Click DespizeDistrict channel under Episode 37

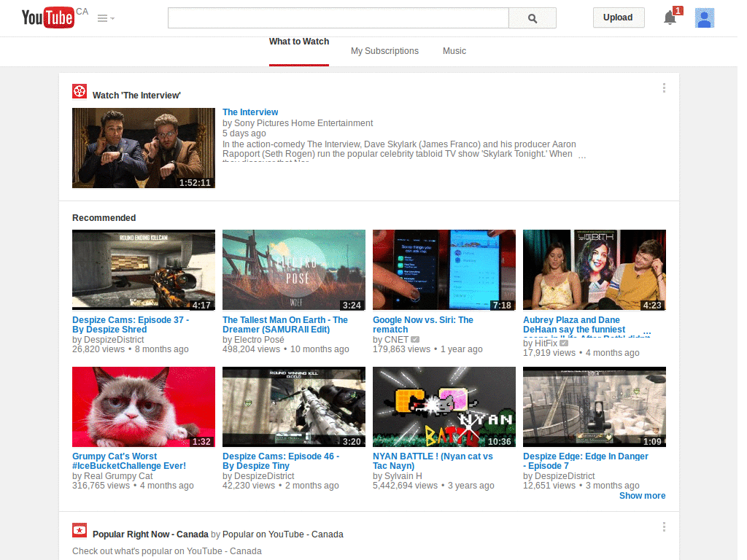pyautogui.click(x=114, y=340)
